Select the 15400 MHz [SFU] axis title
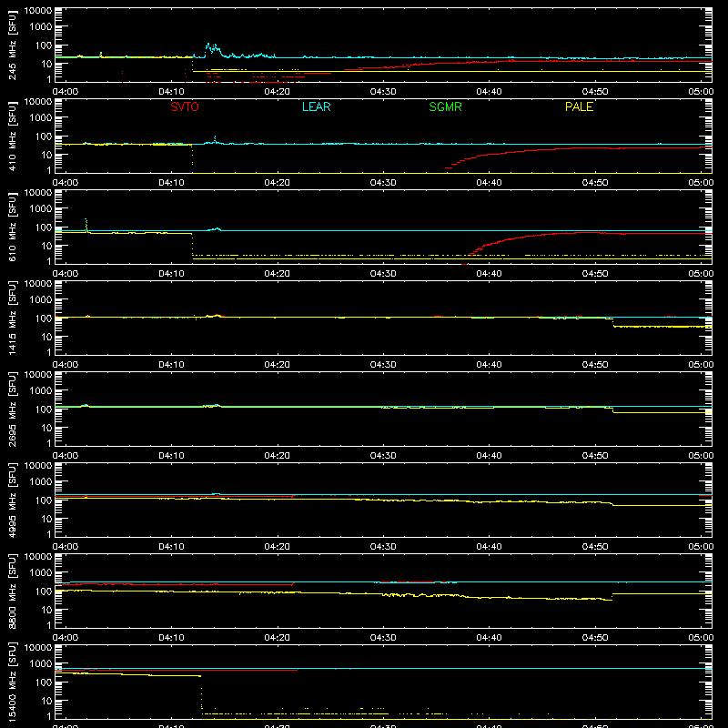The image size is (728, 728). (12, 682)
